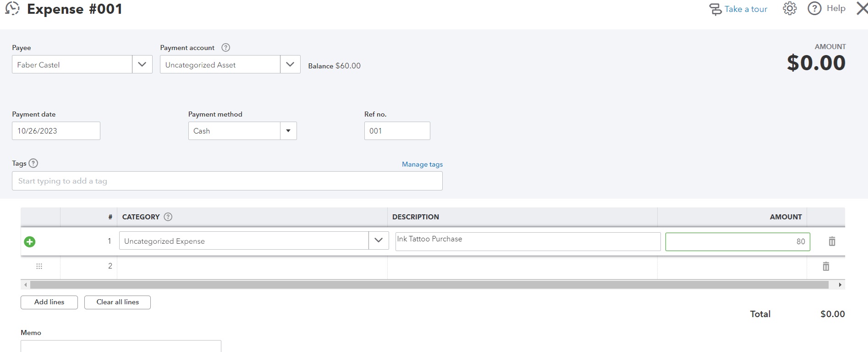The width and height of the screenshot is (868, 352).
Task: Close the Expense form
Action: [x=862, y=8]
